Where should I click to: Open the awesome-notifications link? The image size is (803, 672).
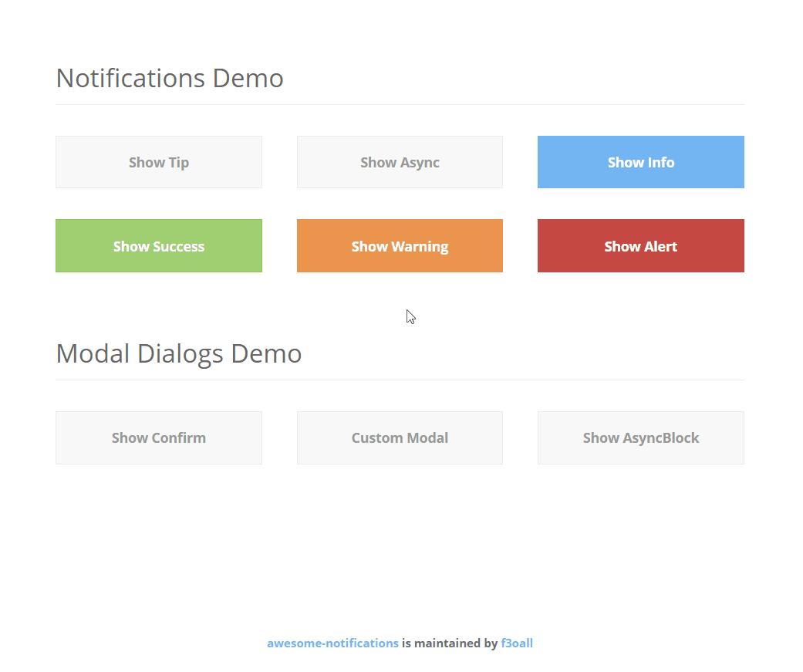click(x=332, y=643)
